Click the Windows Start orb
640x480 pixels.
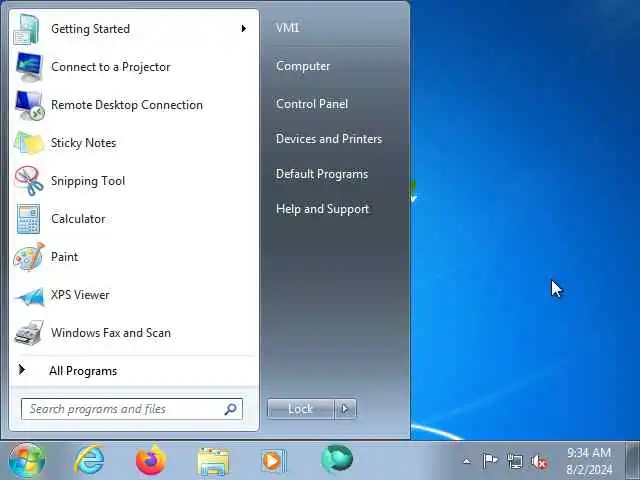pos(27,460)
